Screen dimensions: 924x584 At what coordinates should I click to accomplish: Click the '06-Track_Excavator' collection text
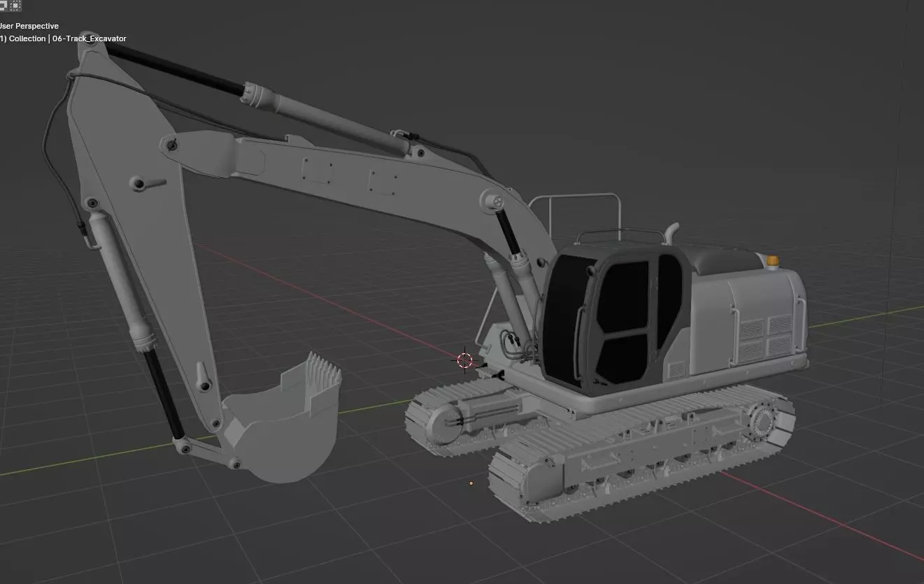pos(90,38)
